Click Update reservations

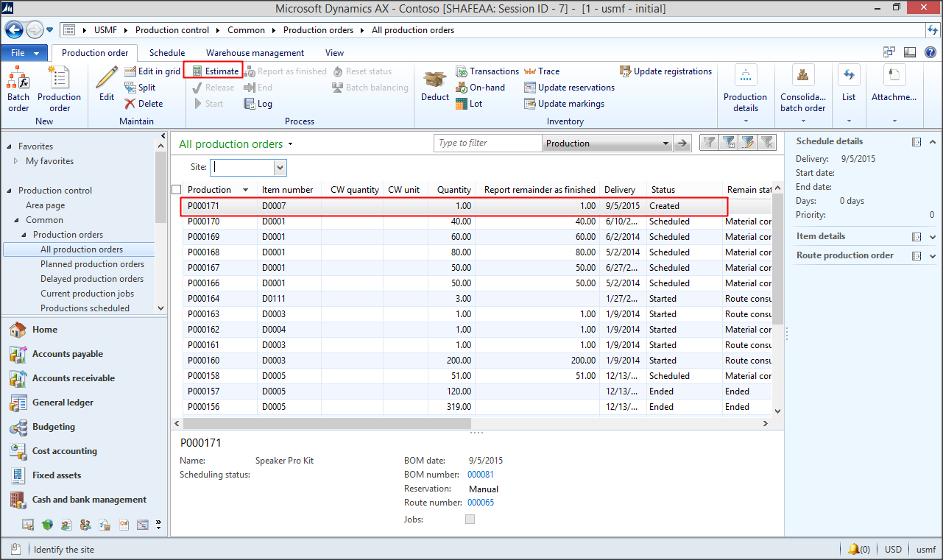coord(569,88)
